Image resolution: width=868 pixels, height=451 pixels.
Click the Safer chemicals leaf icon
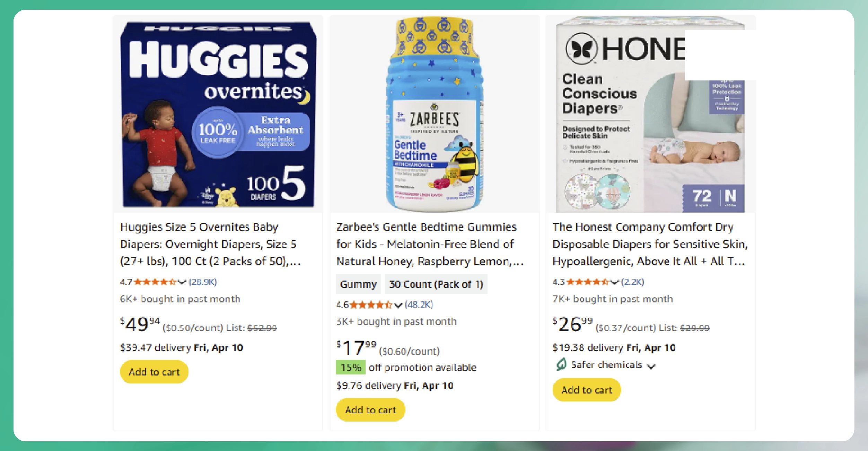coord(561,364)
